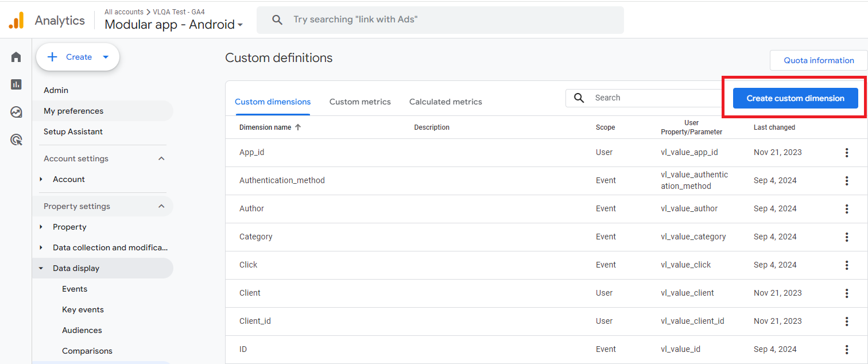Viewport: 868px width, 364px height.
Task: Click the All accounts breadcrumb link
Action: coord(124,11)
